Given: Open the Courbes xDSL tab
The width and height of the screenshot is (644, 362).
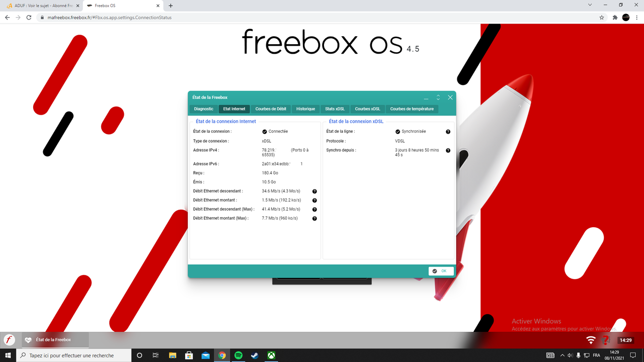Looking at the screenshot, I should coord(368,109).
